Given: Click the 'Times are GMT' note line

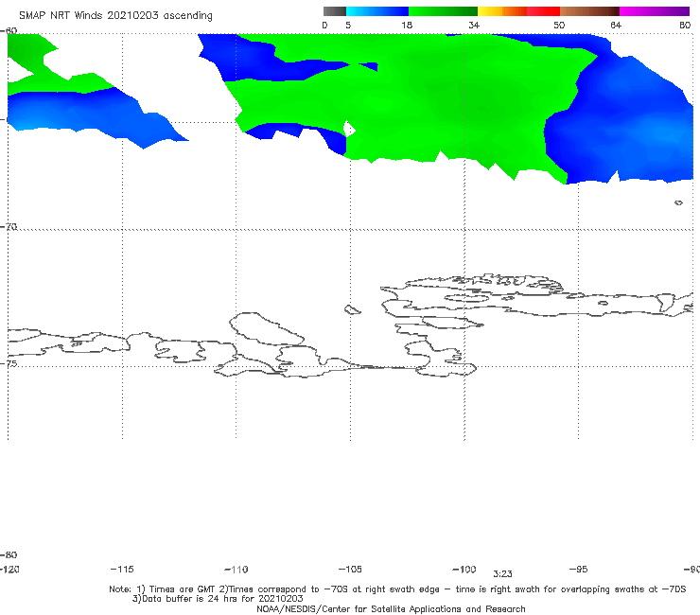Looking at the screenshot, I should (397, 589).
